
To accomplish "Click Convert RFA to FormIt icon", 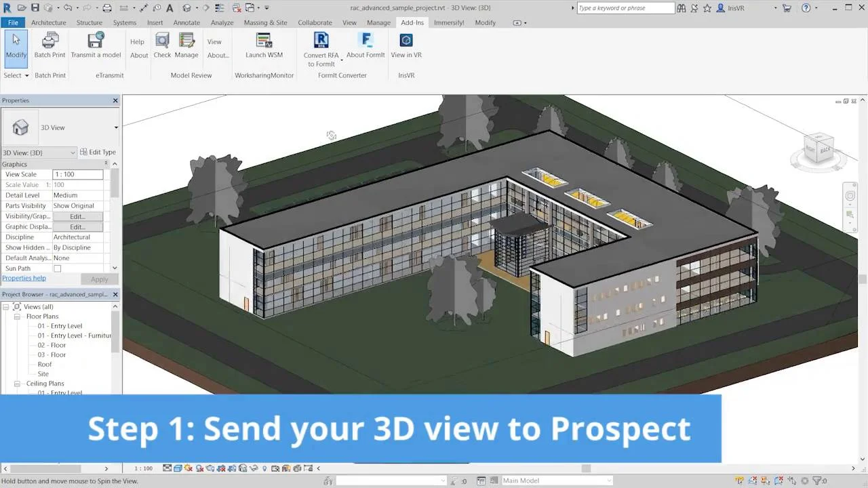I will click(x=321, y=40).
